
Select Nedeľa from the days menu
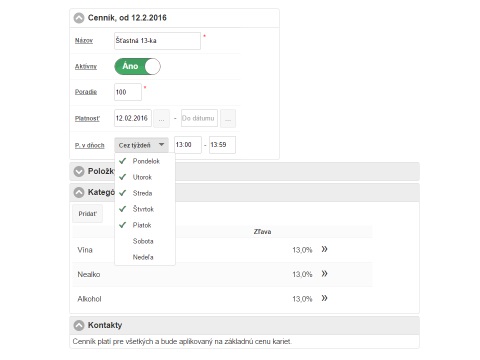(145, 257)
